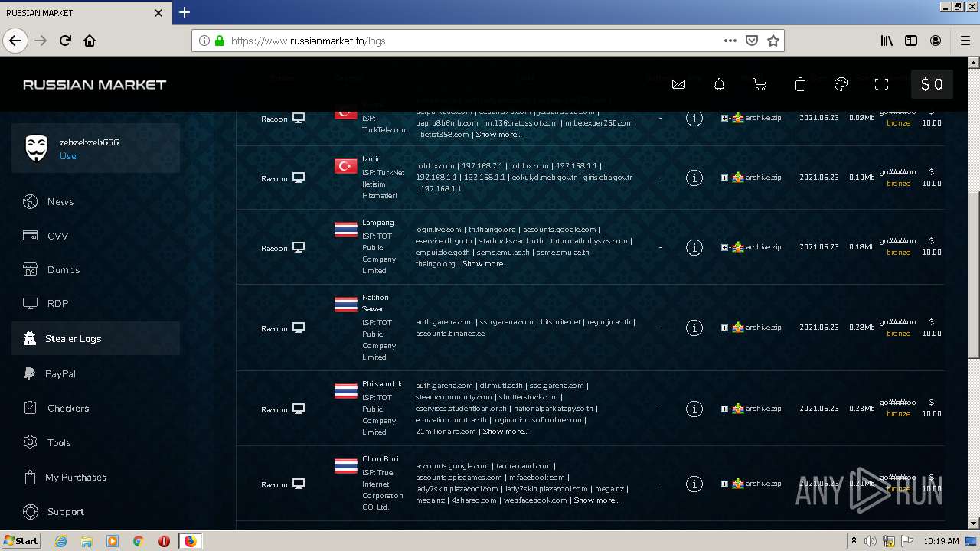Click the $ 0 balance button
This screenshot has height=551, width=980.
coord(932,84)
